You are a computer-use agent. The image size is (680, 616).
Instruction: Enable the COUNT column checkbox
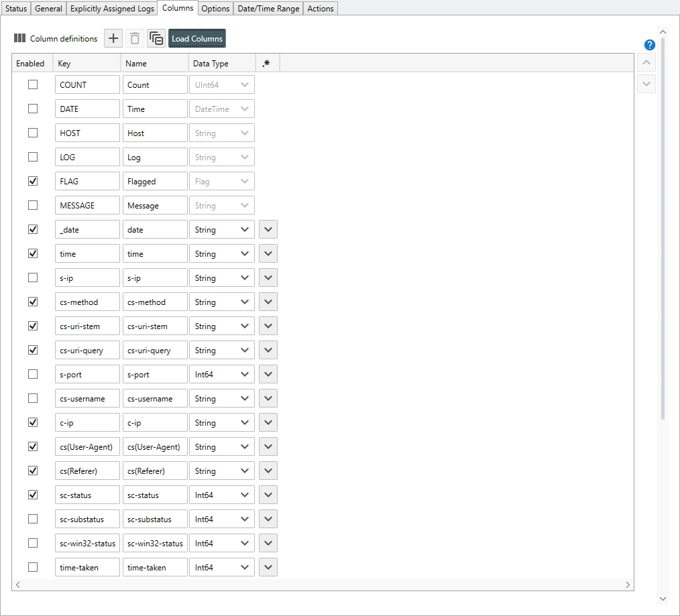coord(33,85)
